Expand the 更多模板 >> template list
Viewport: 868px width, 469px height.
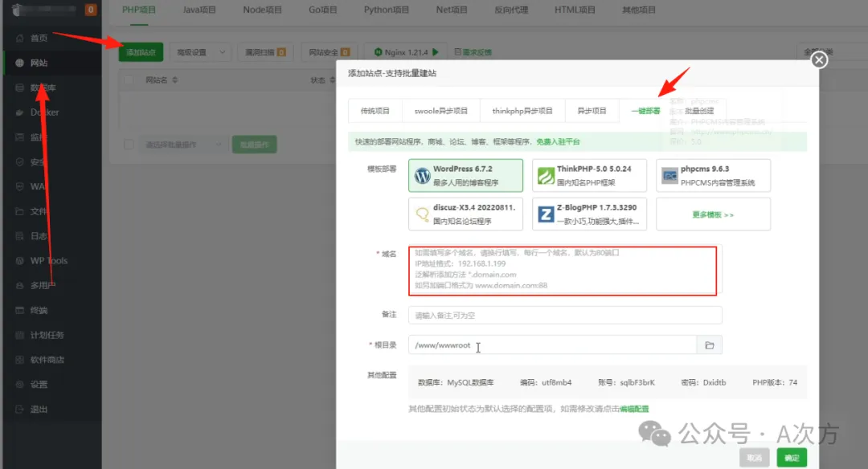pos(713,214)
